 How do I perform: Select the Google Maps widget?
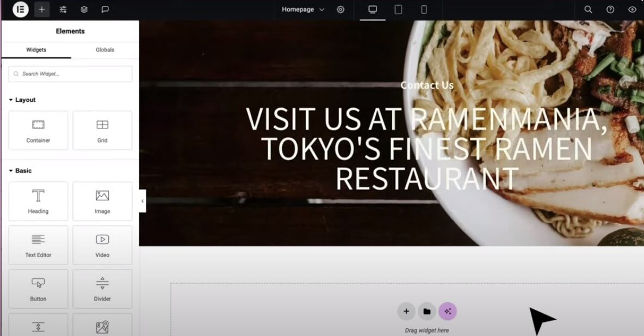point(102,325)
